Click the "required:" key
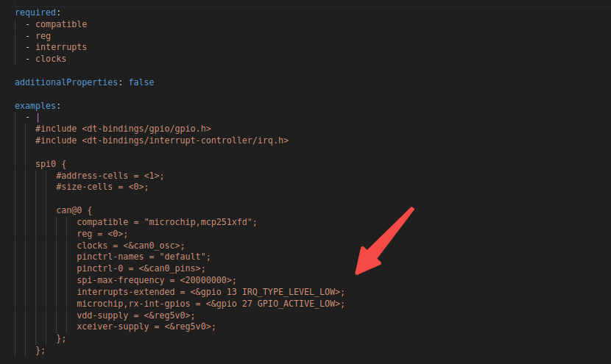The height and width of the screenshot is (364, 611). 33,13
